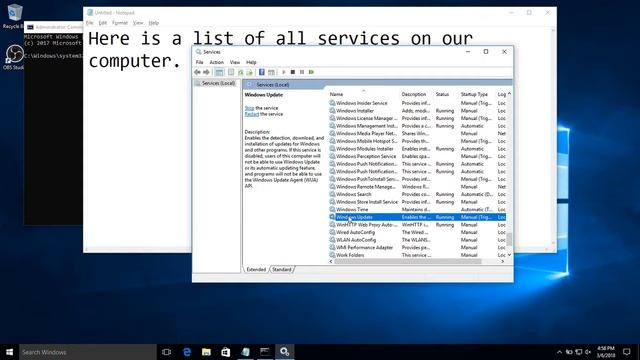The image size is (640, 360).
Task: Click the gear icon beside Windows PushToInstall Service
Action: [x=332, y=179]
